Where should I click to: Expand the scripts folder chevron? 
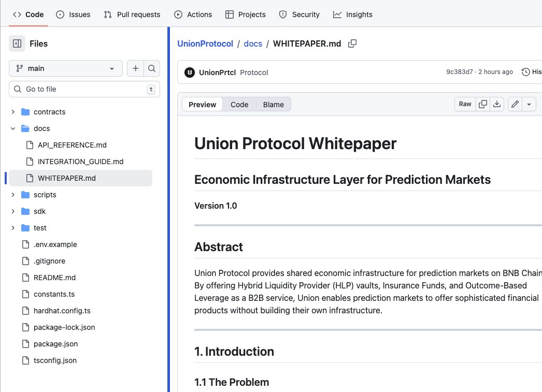(x=13, y=195)
